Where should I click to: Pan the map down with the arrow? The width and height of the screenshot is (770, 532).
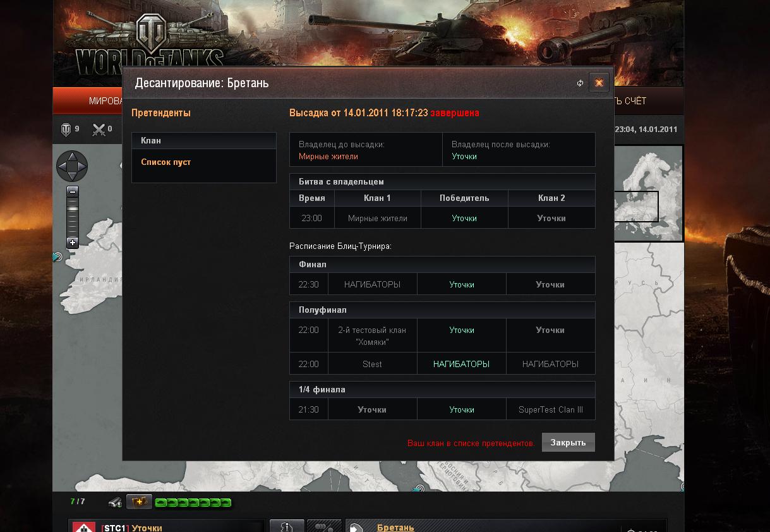coord(72,177)
